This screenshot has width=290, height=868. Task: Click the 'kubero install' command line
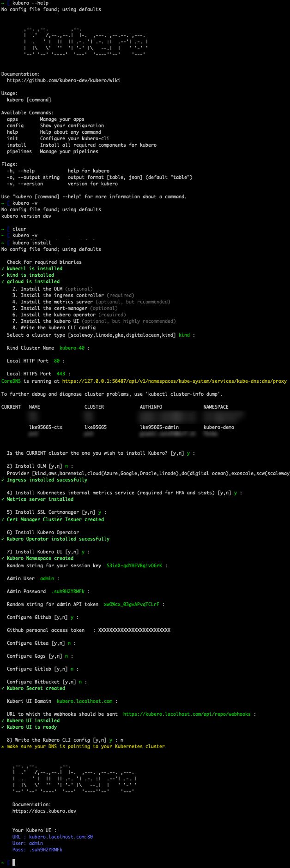[x=32, y=243]
